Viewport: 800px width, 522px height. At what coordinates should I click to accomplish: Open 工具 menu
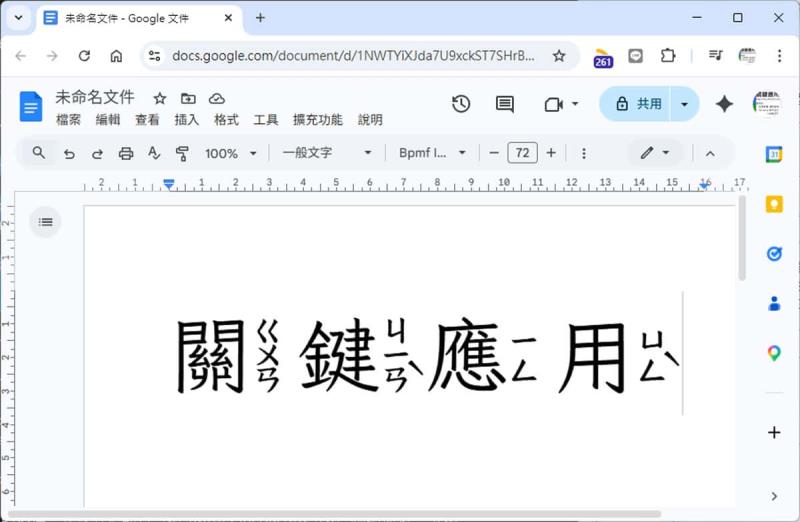click(x=266, y=120)
